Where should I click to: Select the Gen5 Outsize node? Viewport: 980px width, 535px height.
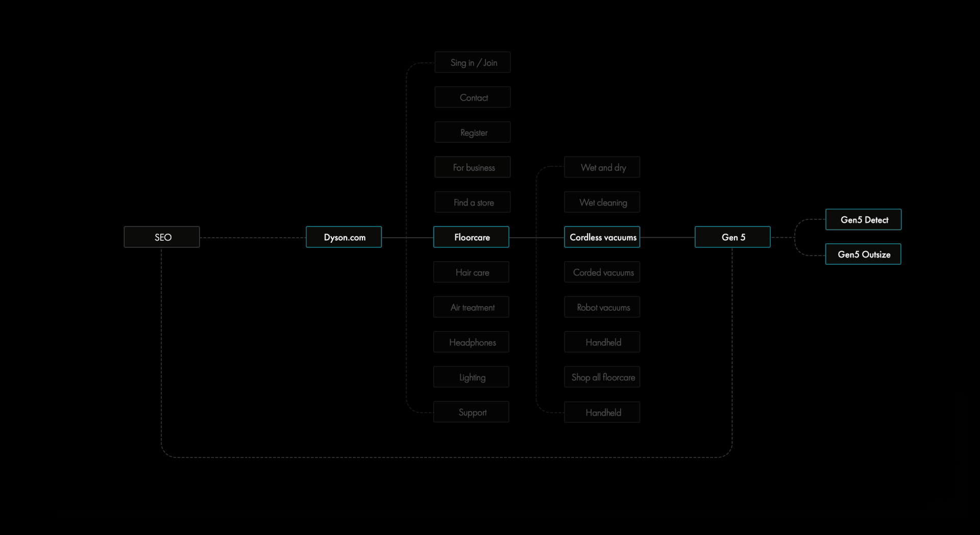coord(864,254)
